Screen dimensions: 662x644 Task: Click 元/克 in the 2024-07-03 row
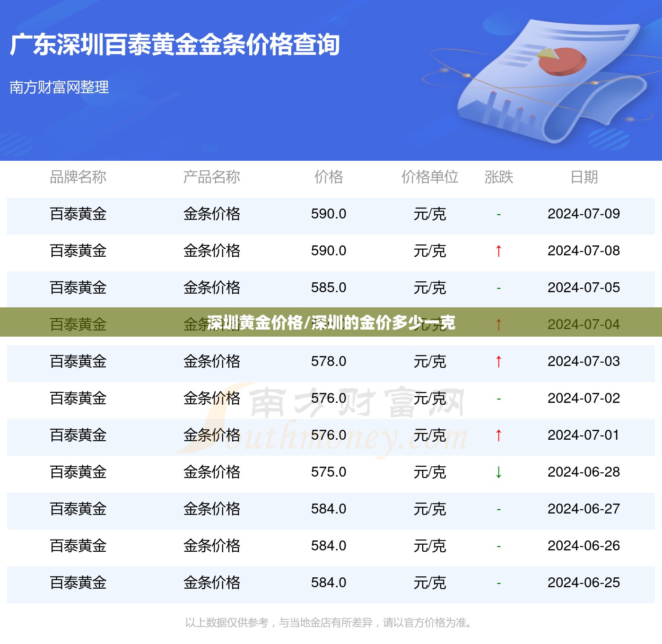[x=430, y=361]
